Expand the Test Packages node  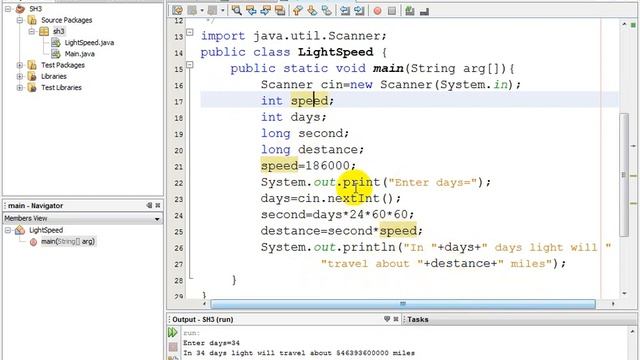tap(20, 65)
